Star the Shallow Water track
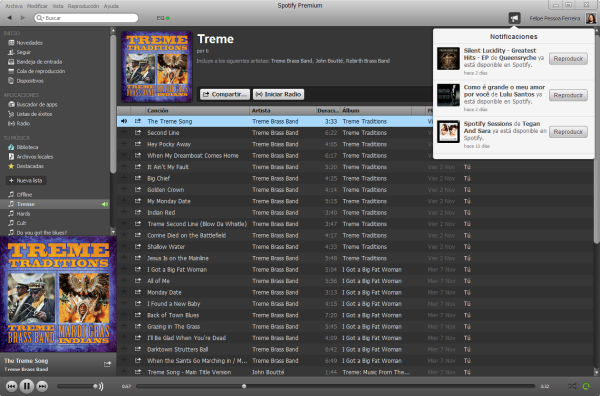This screenshot has height=396, width=600. [124, 246]
